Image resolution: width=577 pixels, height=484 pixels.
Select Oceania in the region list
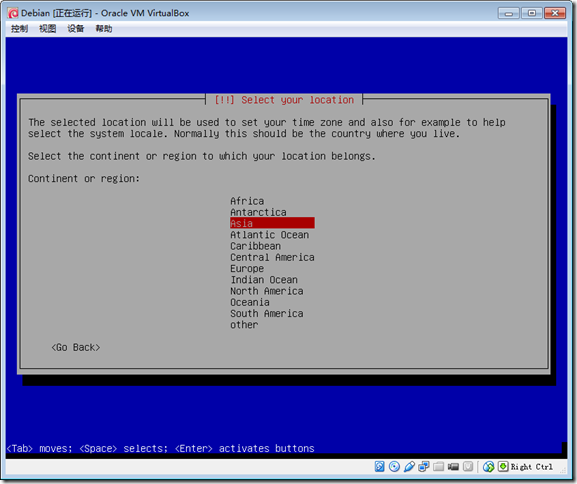250,302
